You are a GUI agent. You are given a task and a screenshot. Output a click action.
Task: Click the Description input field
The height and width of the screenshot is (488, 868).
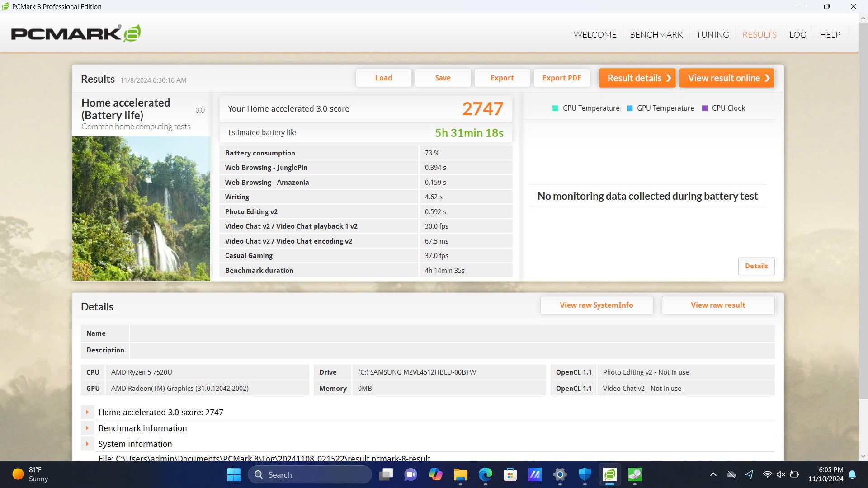[x=452, y=350]
